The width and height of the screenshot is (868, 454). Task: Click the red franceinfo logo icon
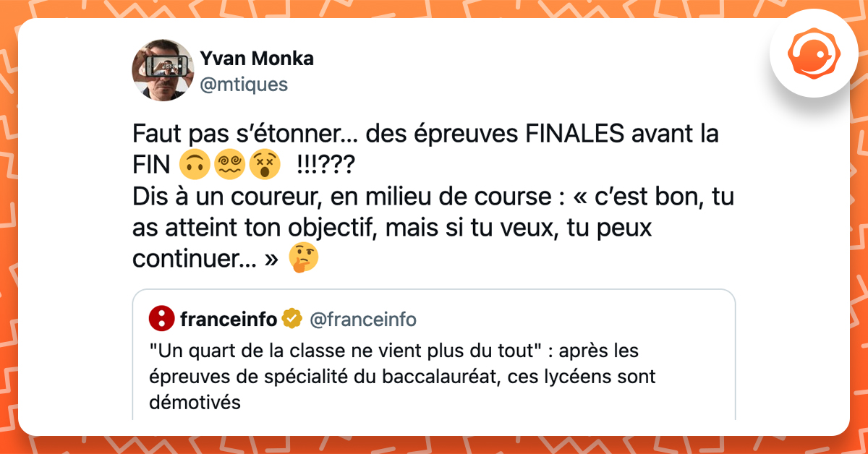(x=161, y=318)
